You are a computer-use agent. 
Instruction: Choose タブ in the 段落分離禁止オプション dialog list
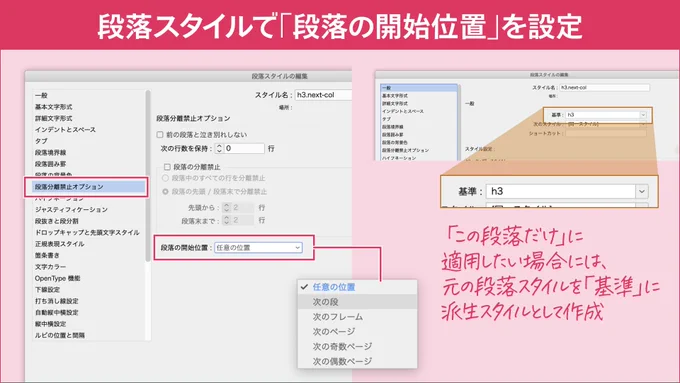click(x=41, y=141)
